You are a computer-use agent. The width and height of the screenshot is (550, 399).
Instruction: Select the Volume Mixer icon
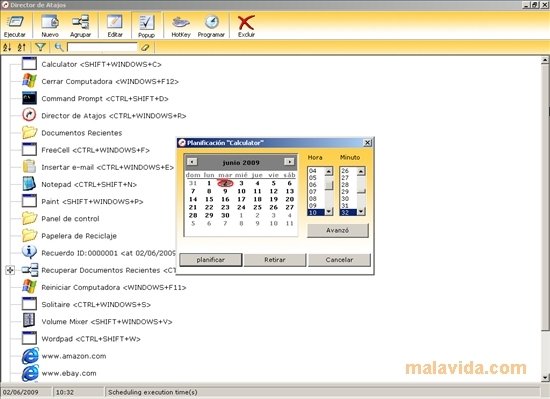point(29,321)
